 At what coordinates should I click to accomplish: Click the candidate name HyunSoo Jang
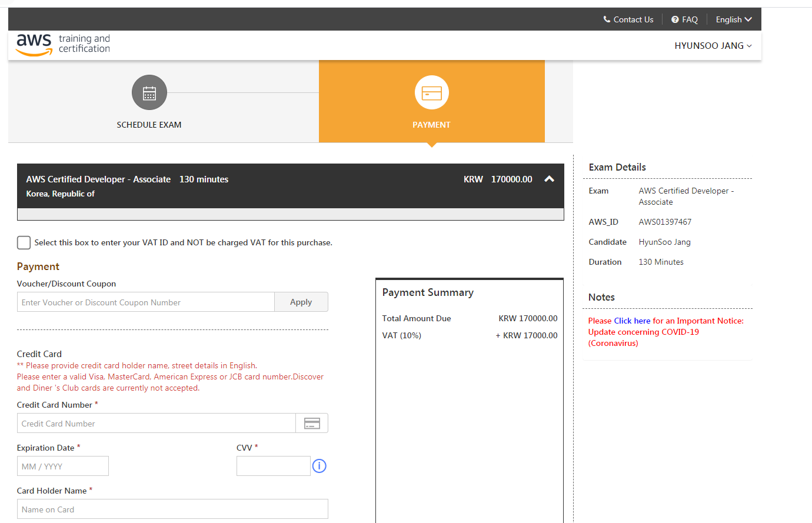click(664, 242)
